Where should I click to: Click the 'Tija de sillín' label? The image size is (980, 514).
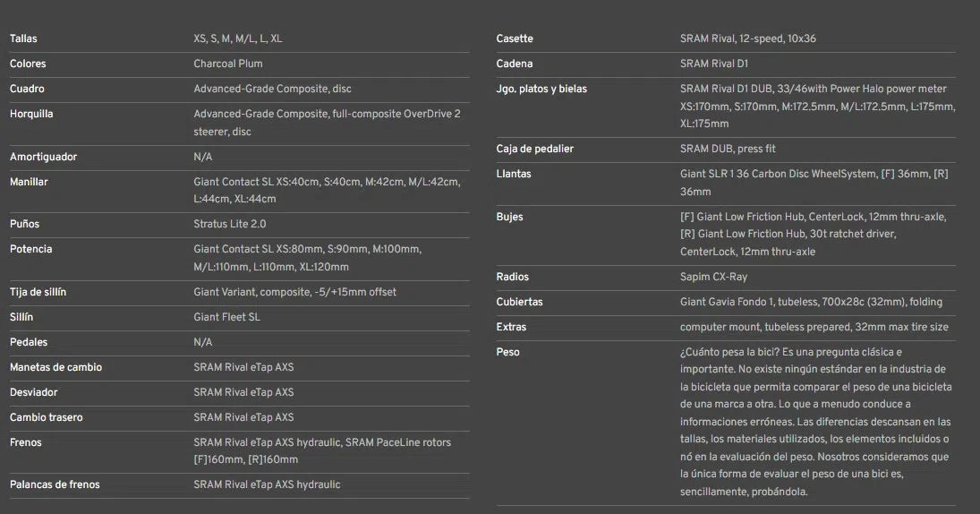(x=38, y=293)
